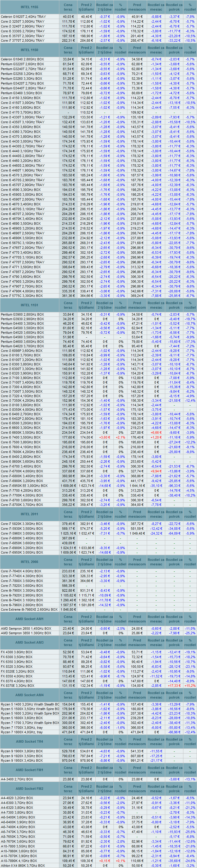Viewport: 197px width, 868px height.
Task: Select the INTEL 2011 section header
Action: (x=29, y=514)
